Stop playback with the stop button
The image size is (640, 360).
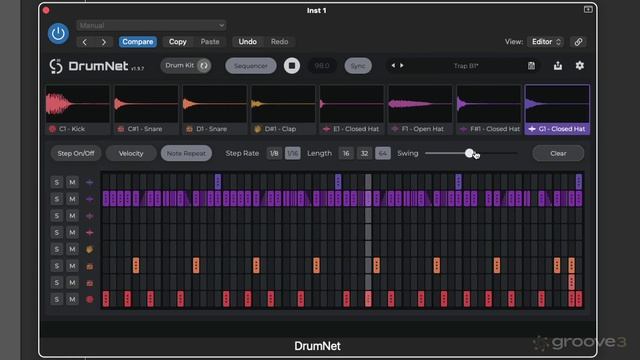[x=291, y=65]
